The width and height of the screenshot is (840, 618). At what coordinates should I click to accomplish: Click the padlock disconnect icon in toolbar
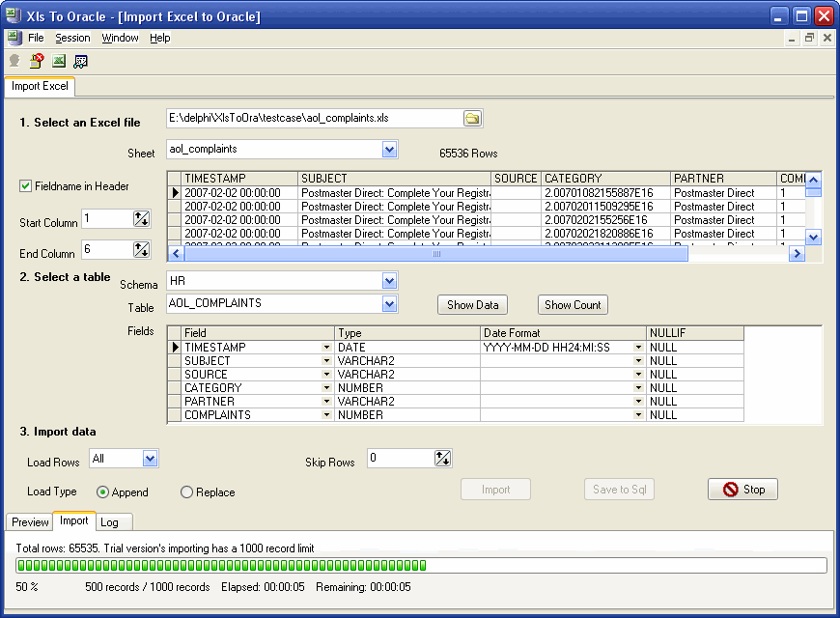click(37, 61)
